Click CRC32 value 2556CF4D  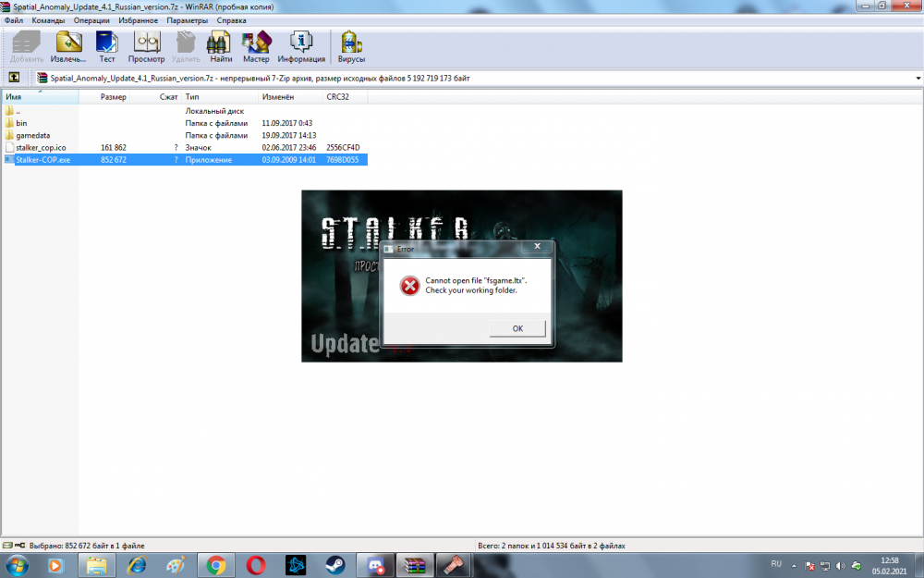pyautogui.click(x=343, y=147)
